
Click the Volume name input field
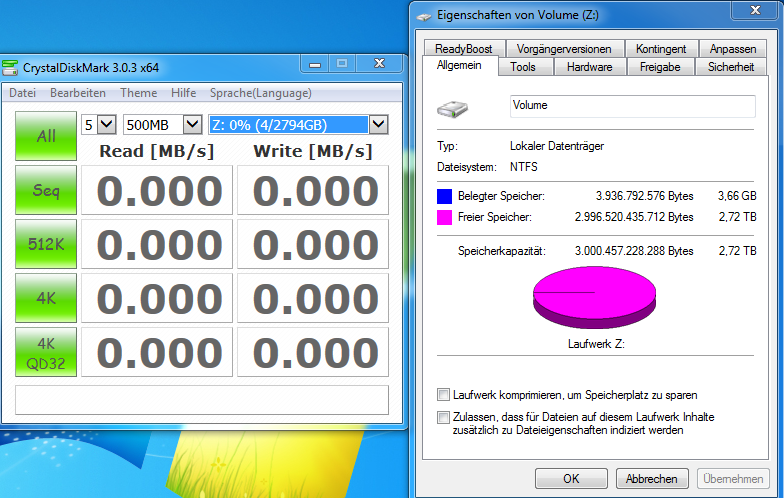pos(632,106)
